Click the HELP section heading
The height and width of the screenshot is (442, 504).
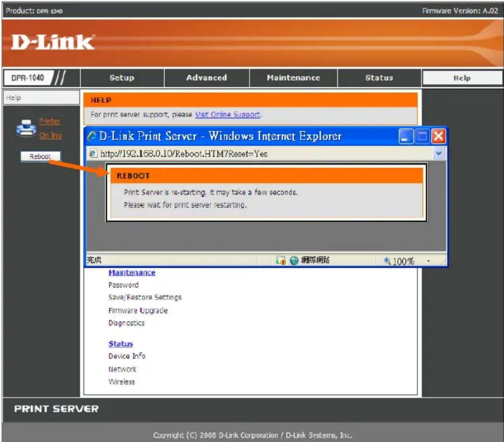pyautogui.click(x=101, y=100)
